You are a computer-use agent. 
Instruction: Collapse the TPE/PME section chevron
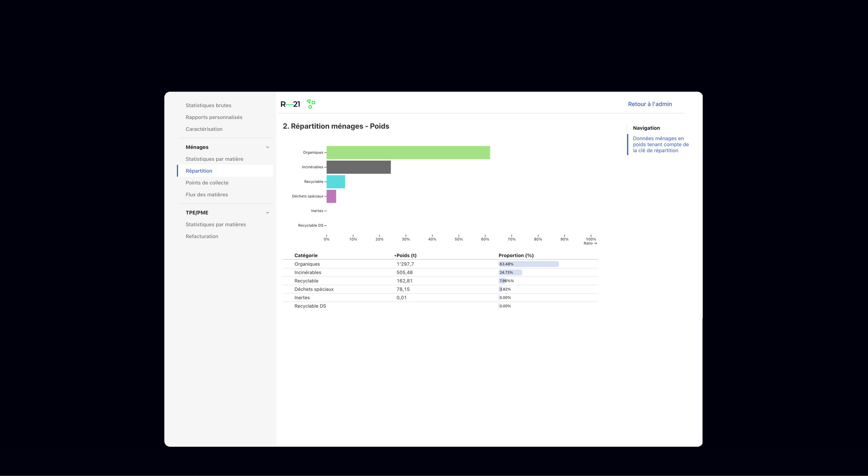267,213
